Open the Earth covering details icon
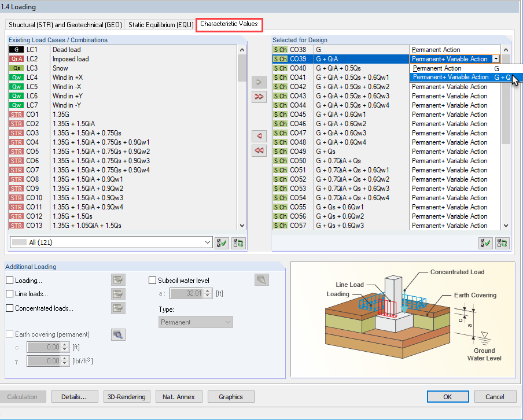Image resolution: width=523 pixels, height=420 pixels. (x=118, y=334)
